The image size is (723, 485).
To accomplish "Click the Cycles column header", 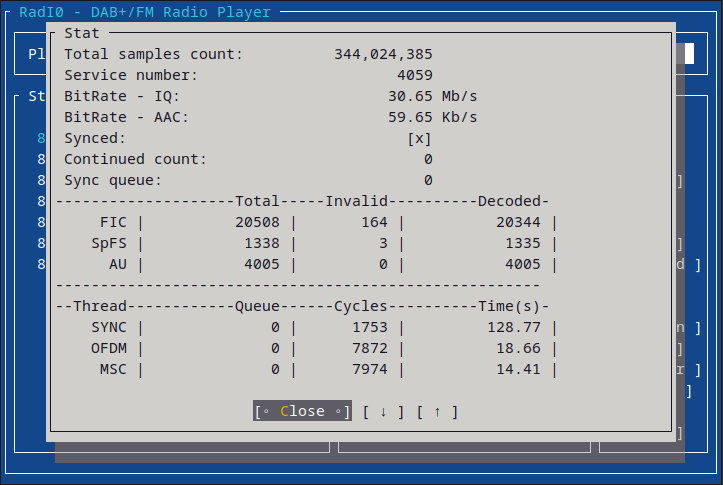I will pyautogui.click(x=361, y=306).
